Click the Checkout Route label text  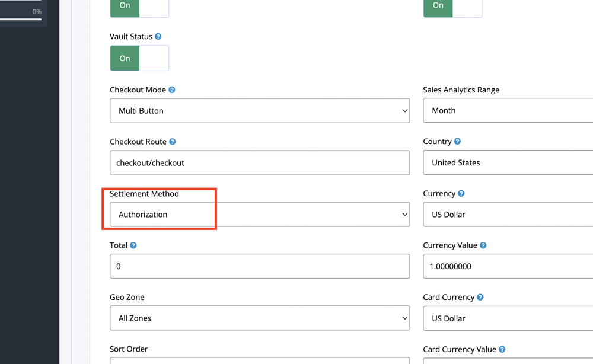click(138, 142)
